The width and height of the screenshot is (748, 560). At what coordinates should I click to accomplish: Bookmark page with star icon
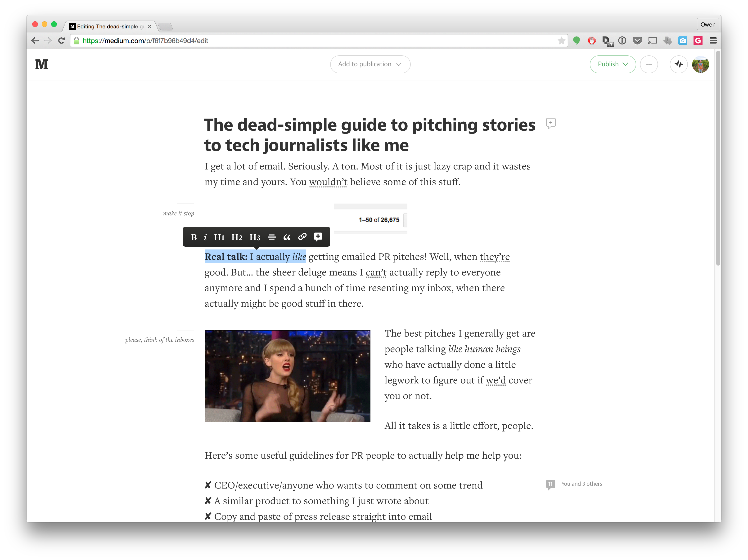[561, 40]
